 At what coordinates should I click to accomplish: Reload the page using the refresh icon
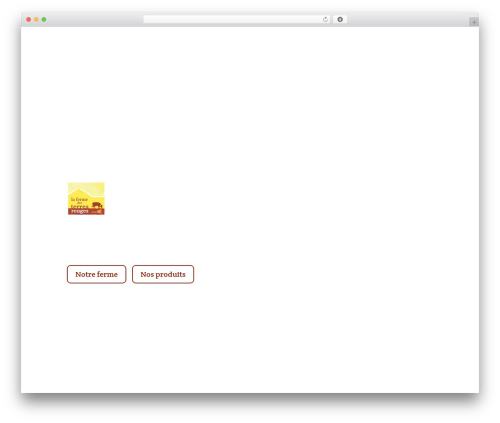click(325, 20)
